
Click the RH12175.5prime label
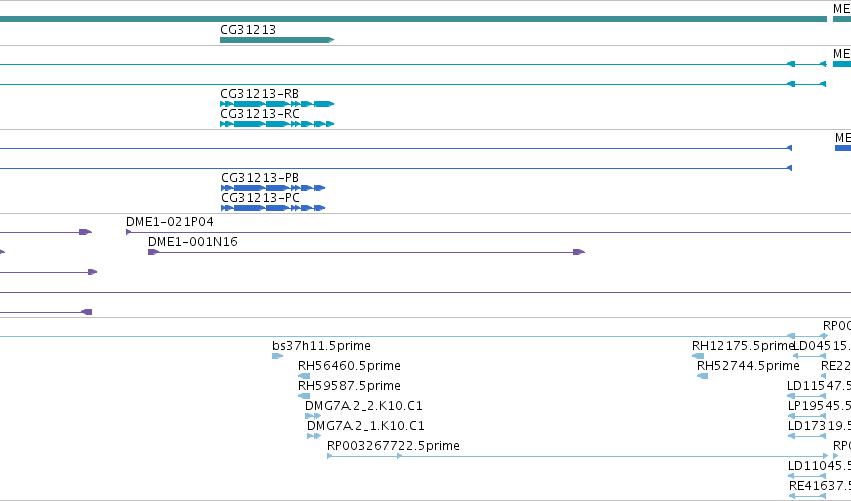[743, 346]
